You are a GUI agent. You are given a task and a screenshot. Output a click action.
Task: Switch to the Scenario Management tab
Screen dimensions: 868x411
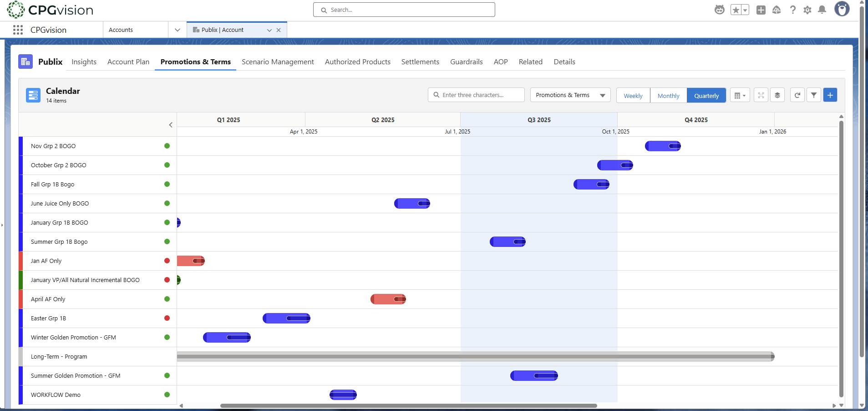click(x=278, y=62)
